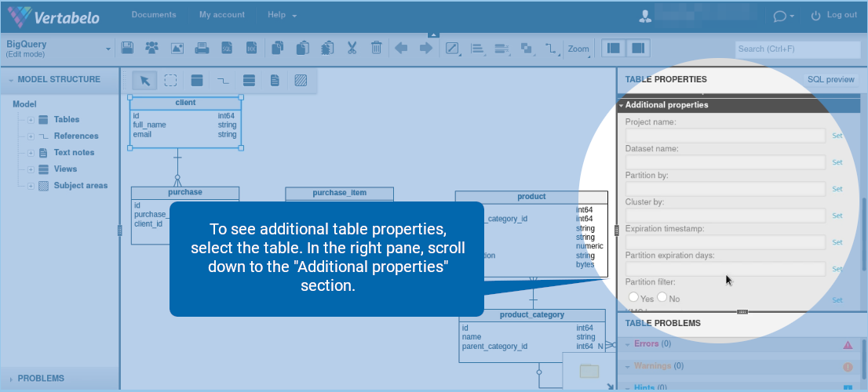The image size is (868, 392).
Task: Open the chat bubble dropdown
Action: 783,16
